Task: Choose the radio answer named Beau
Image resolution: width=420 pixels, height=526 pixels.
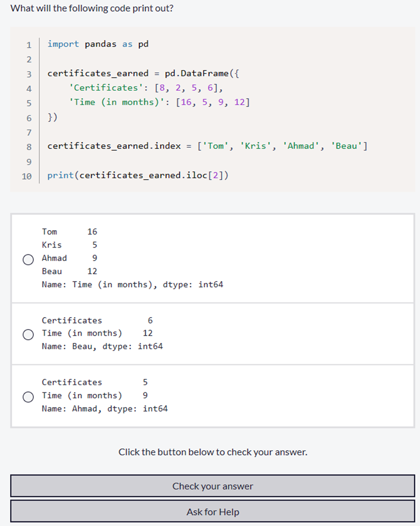Action: [29, 334]
